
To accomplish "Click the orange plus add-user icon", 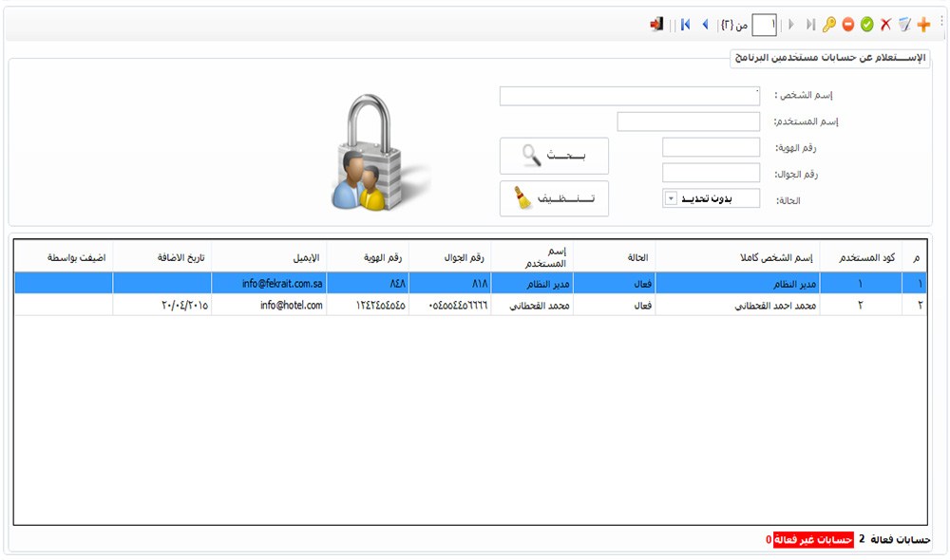I will click(x=923, y=25).
